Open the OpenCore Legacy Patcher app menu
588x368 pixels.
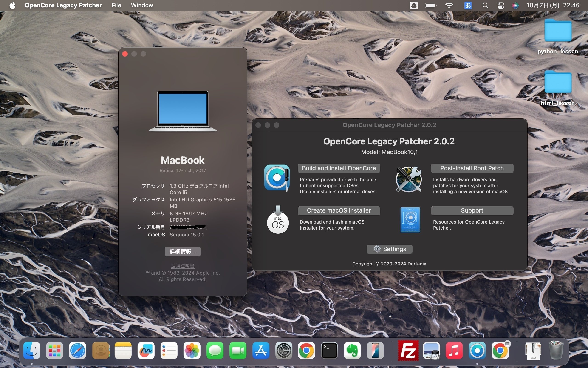click(63, 5)
